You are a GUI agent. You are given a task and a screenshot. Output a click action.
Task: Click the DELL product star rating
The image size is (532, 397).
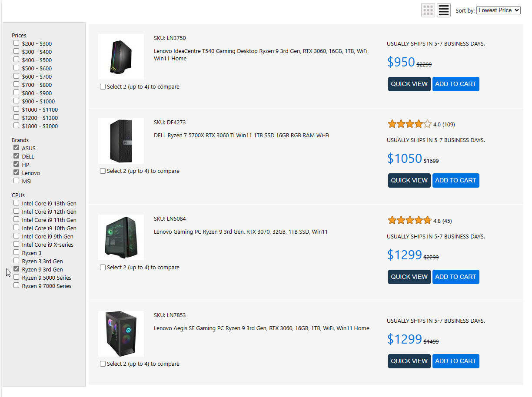[409, 124]
